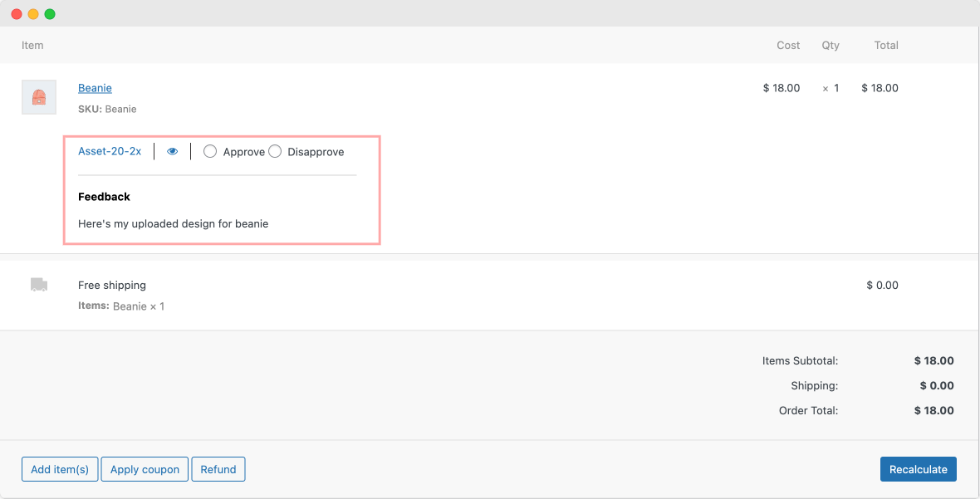Click the Order Total amount
The width and height of the screenshot is (980, 499).
tap(933, 410)
